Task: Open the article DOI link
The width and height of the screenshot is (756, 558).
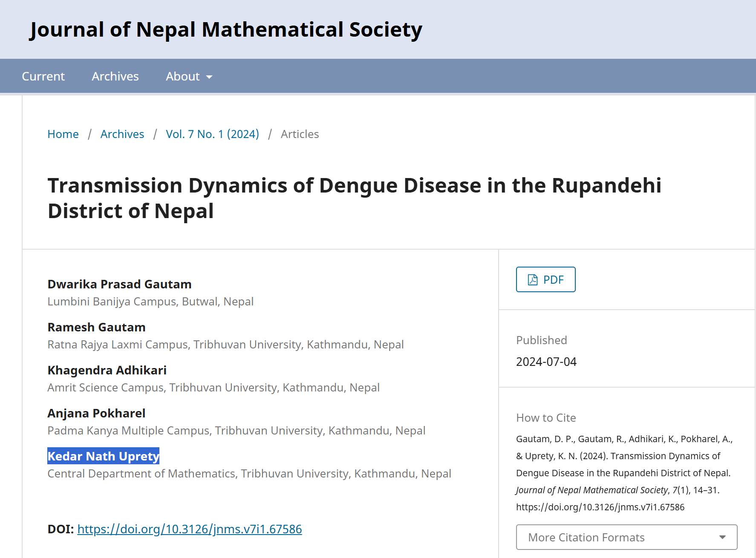Action: pos(189,529)
